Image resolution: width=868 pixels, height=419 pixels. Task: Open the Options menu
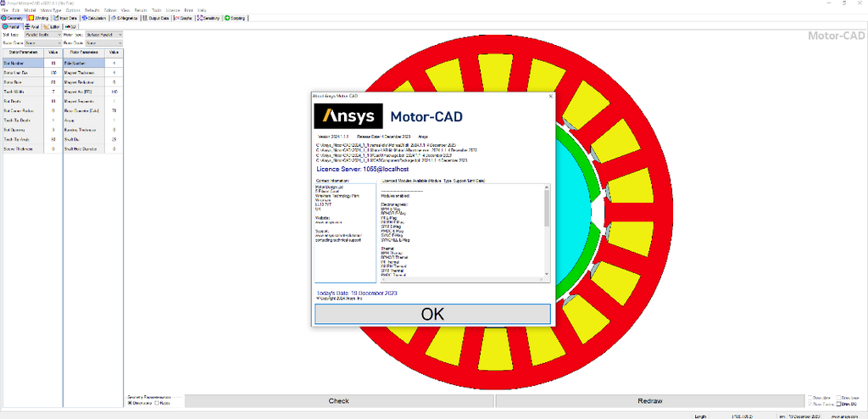pos(73,10)
